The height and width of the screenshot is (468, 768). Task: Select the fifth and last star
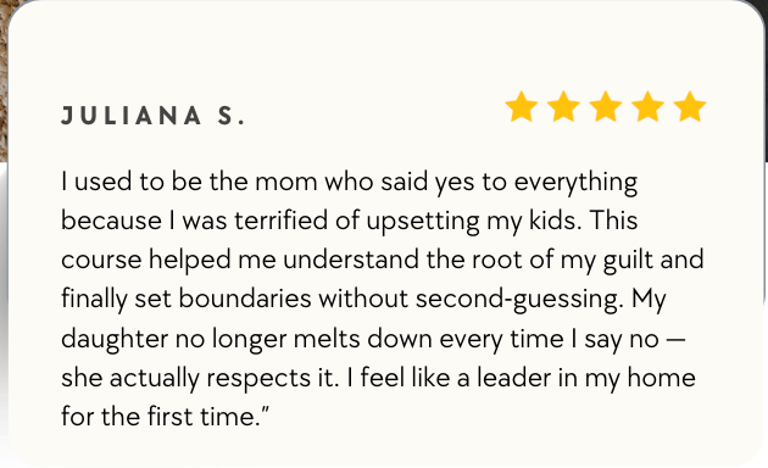click(x=690, y=108)
